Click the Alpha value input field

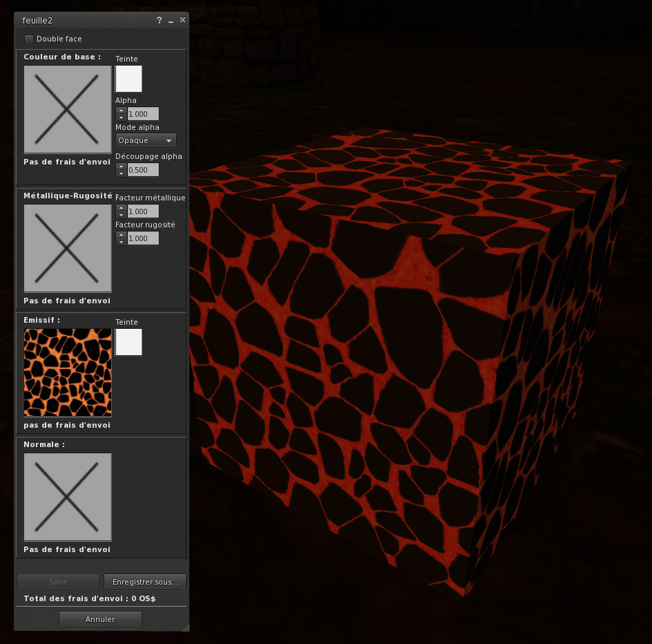pos(143,114)
